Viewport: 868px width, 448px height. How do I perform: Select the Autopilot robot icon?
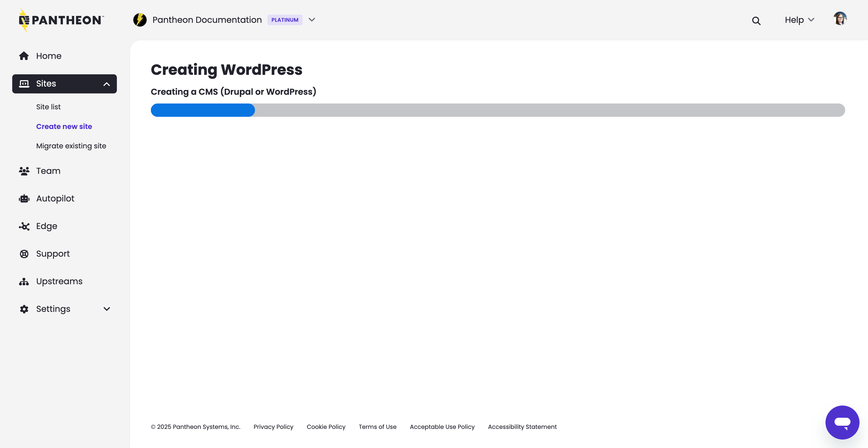(x=24, y=198)
